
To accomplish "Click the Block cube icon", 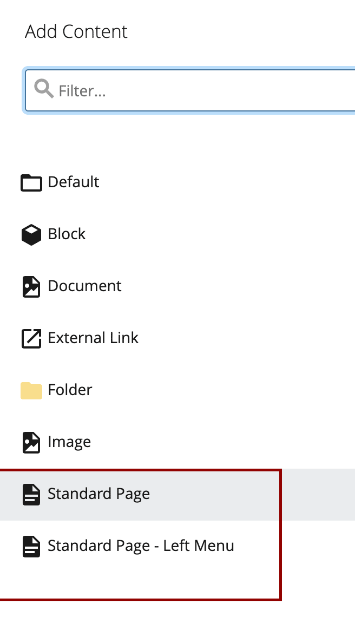I will pyautogui.click(x=31, y=234).
